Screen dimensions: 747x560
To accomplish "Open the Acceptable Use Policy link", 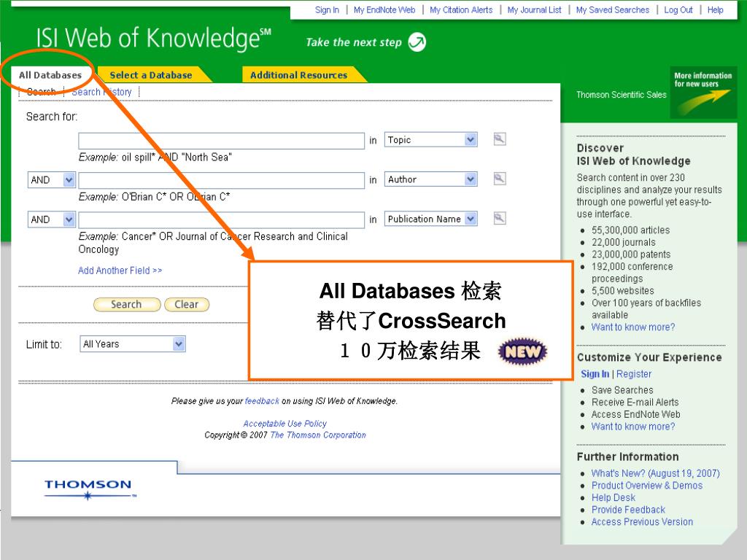I will pyautogui.click(x=285, y=424).
